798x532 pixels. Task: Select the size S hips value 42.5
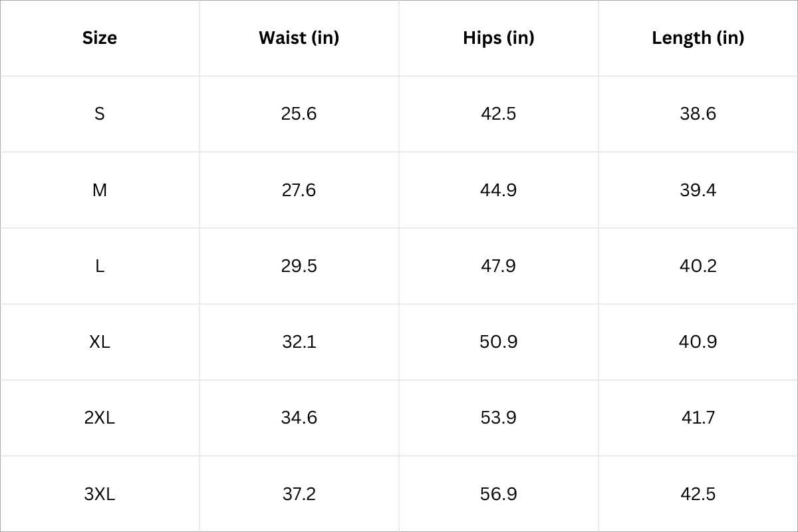click(x=498, y=114)
